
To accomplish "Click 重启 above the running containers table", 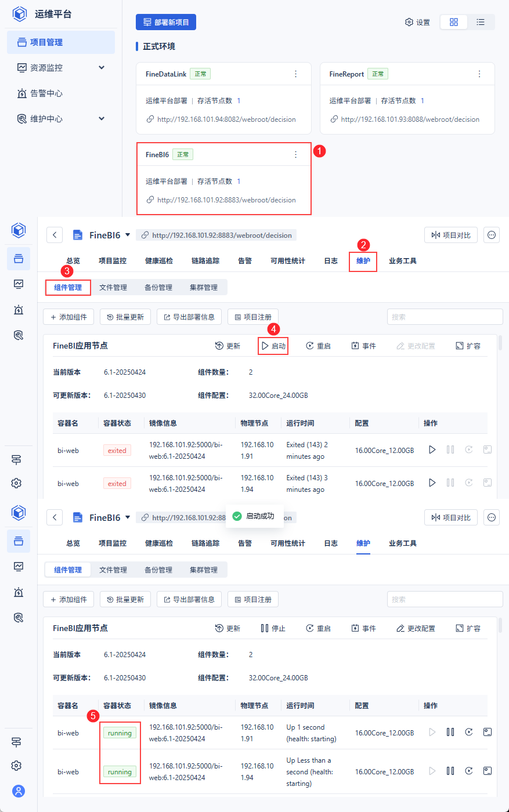I will (x=318, y=629).
